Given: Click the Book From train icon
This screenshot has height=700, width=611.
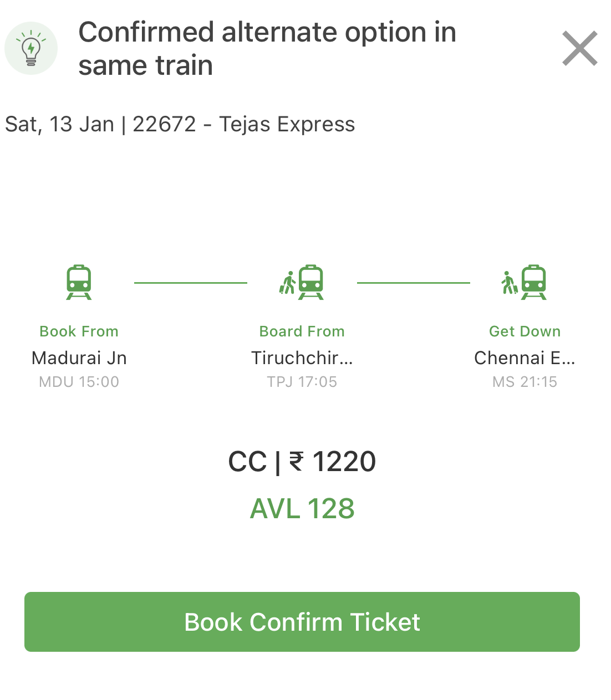Looking at the screenshot, I should pyautogui.click(x=79, y=282).
